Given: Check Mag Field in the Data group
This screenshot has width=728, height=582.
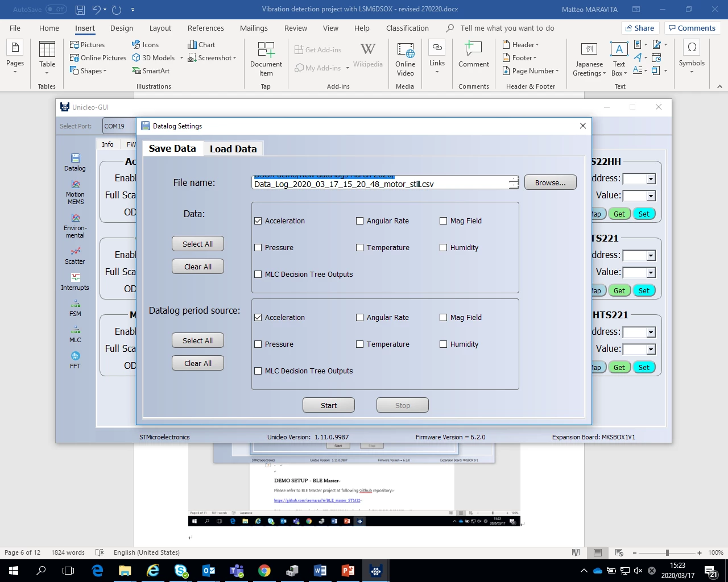Looking at the screenshot, I should point(443,221).
